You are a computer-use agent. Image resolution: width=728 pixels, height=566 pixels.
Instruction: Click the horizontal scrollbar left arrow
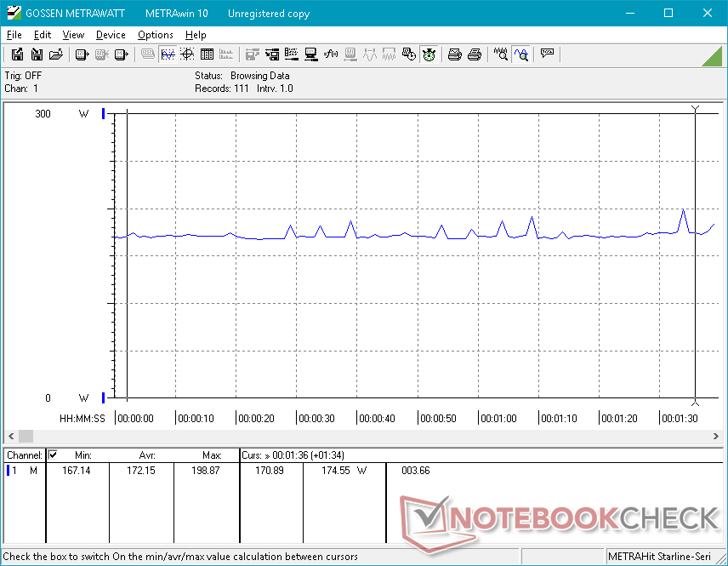(x=11, y=436)
